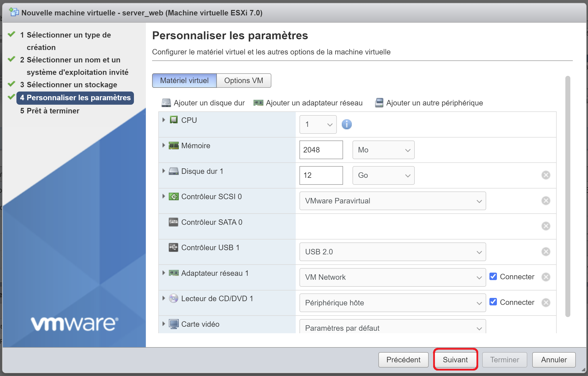
Task: Remove the Contrôleur USB 1 device
Action: [546, 252]
